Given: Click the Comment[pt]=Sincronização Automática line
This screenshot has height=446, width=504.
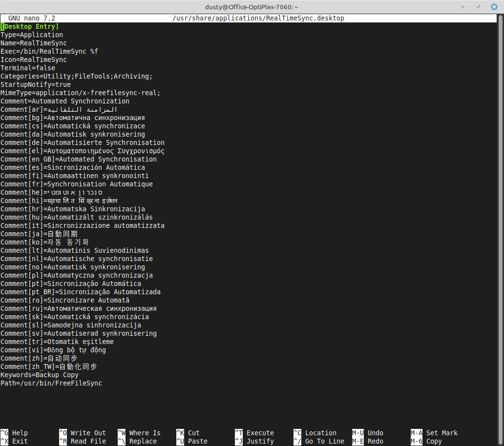Looking at the screenshot, I should [x=71, y=284].
